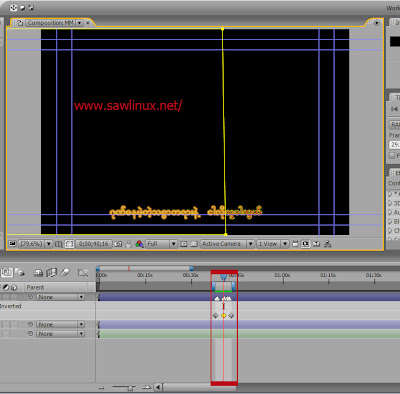Image resolution: width=400 pixels, height=394 pixels.
Task: Open the grid and guide options icon
Action: (58, 244)
